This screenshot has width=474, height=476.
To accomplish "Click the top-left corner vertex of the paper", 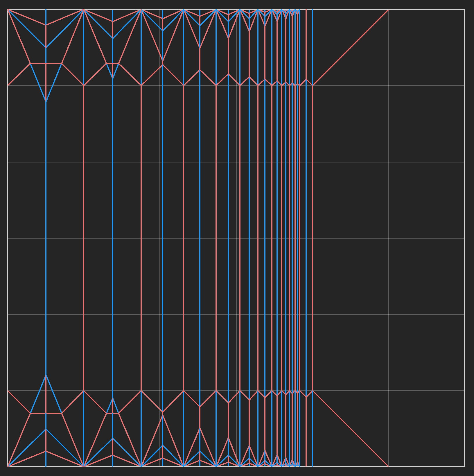I will pyautogui.click(x=8, y=10).
